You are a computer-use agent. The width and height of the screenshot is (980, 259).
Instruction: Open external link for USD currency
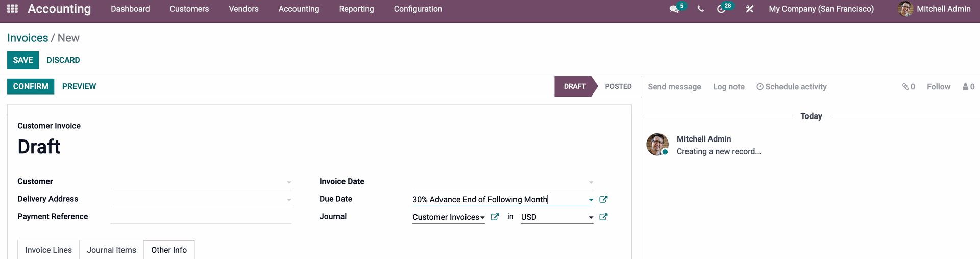(x=603, y=217)
